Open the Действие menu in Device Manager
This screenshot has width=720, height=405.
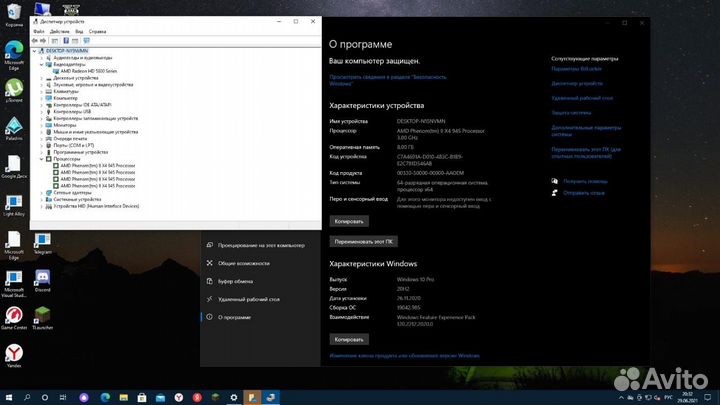pyautogui.click(x=60, y=32)
